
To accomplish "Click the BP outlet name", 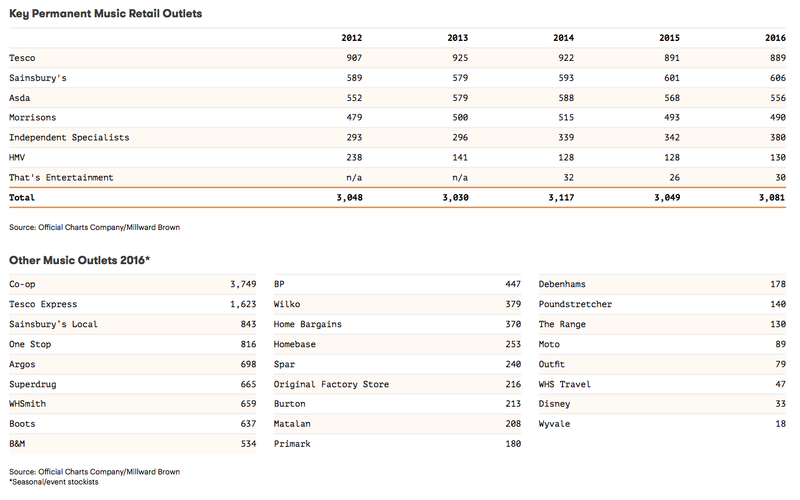I will tap(279, 284).
